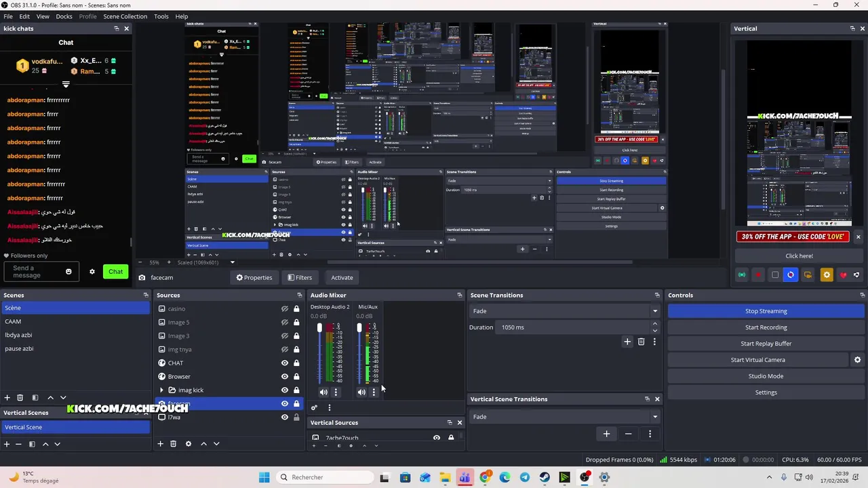
Task: Open emoji picker in chat message box
Action: coord(68,272)
